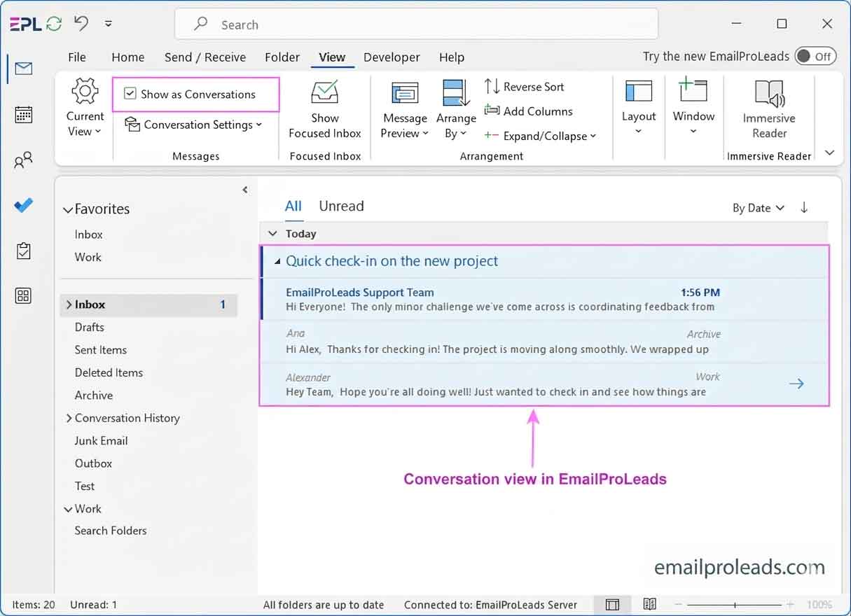Collapse the Today group header

pyautogui.click(x=273, y=234)
